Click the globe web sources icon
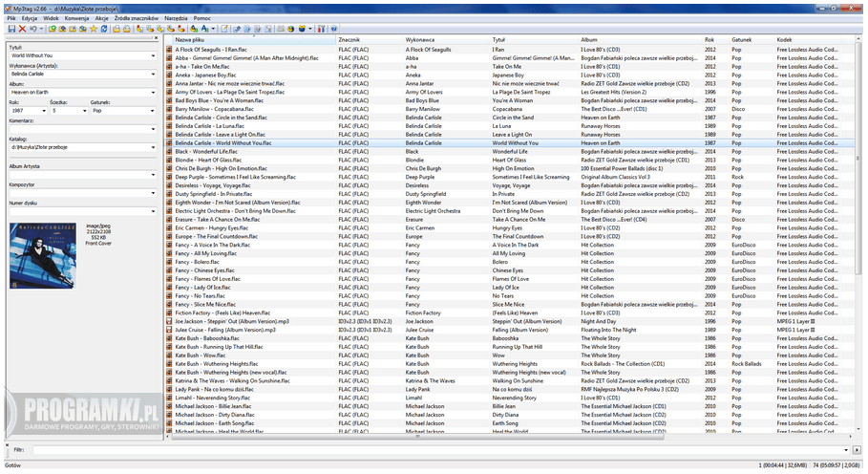This screenshot has height=474, width=868. point(290,29)
